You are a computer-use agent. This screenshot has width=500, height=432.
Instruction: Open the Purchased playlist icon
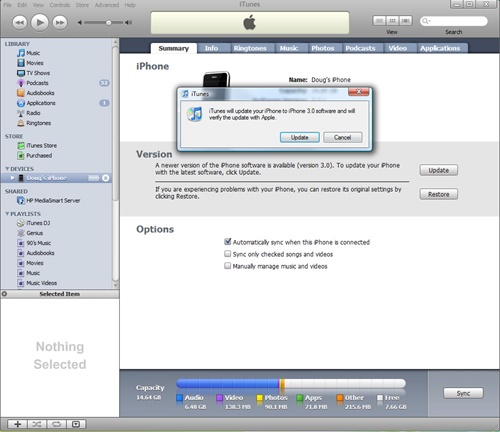[x=21, y=156]
